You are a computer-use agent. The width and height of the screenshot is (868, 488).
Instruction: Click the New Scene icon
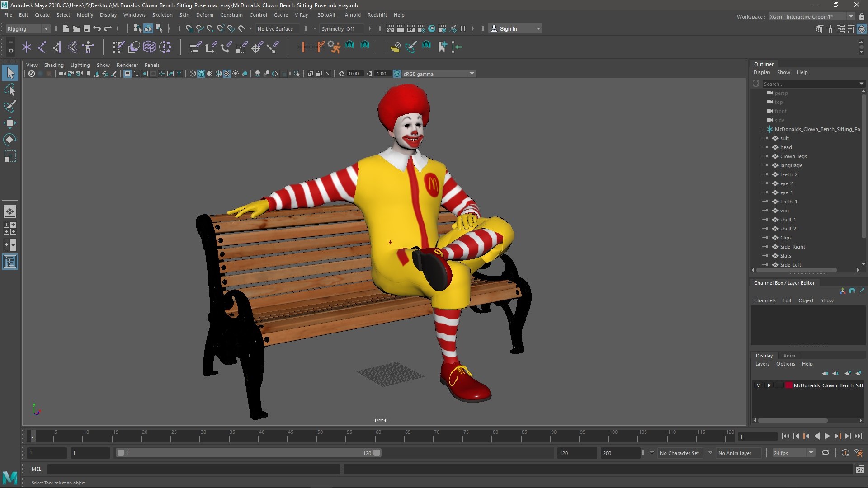(x=66, y=28)
